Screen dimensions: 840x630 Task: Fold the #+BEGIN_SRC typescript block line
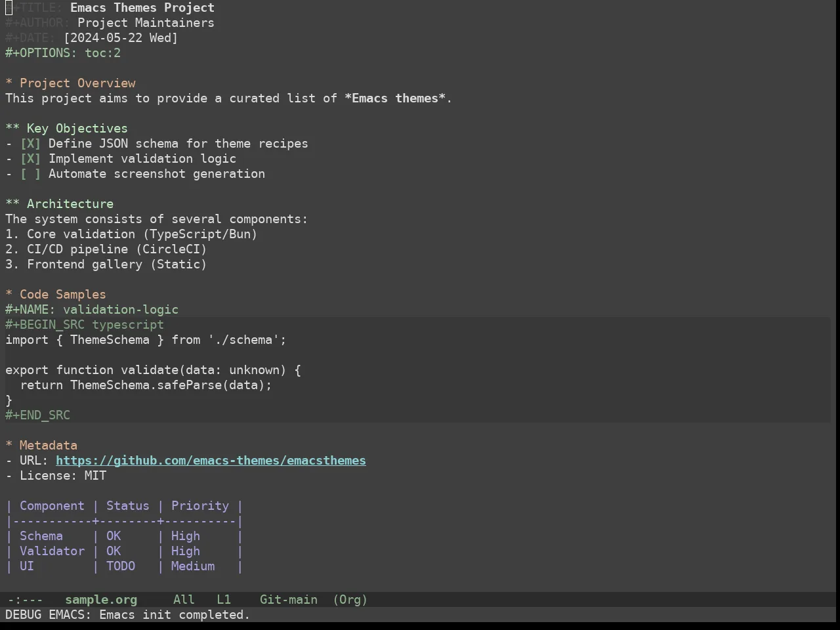click(x=85, y=325)
